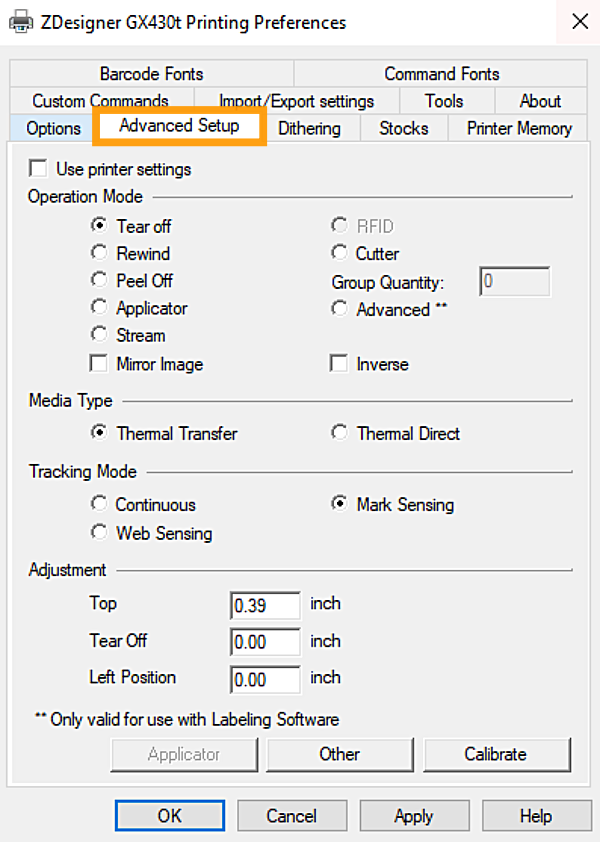Select Mark Sensing tracking mode
Screen dimensions: 600x842
pos(339,504)
